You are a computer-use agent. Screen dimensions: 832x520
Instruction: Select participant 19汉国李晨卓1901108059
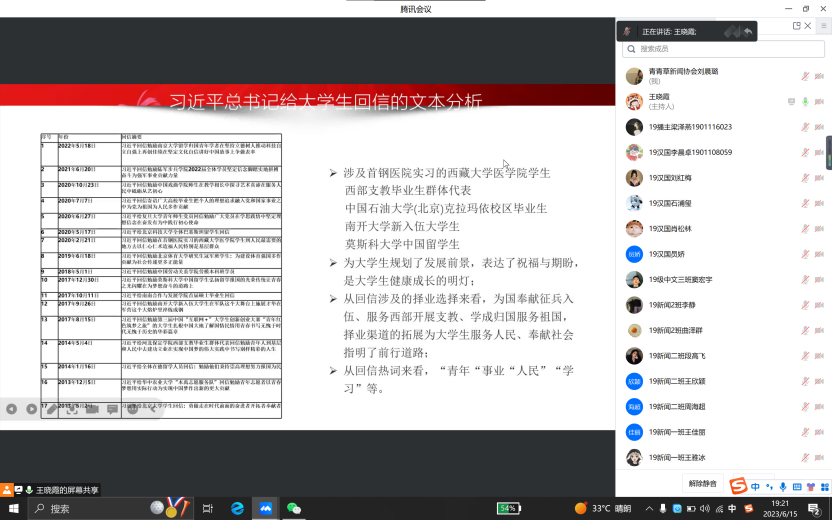(x=690, y=152)
